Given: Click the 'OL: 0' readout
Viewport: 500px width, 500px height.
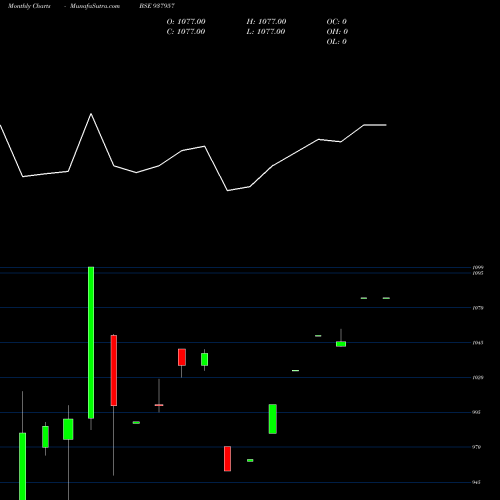Looking at the screenshot, I should pyautogui.click(x=337, y=42).
